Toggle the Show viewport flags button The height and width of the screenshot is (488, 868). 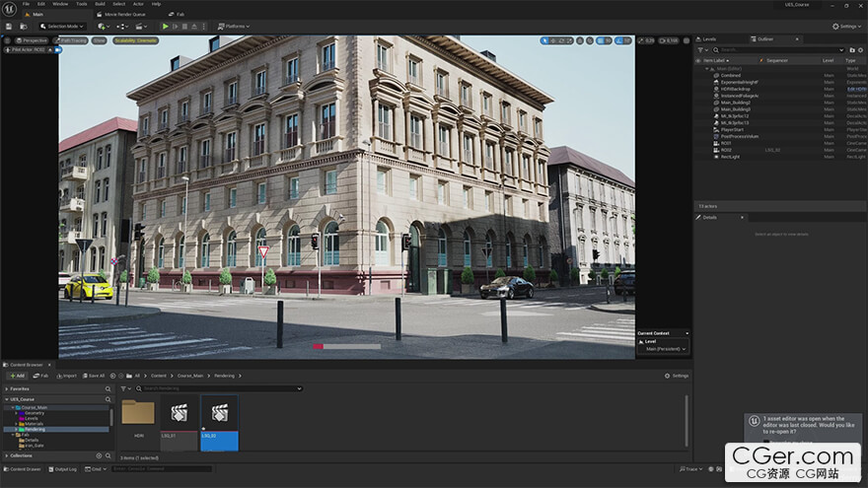(99, 40)
